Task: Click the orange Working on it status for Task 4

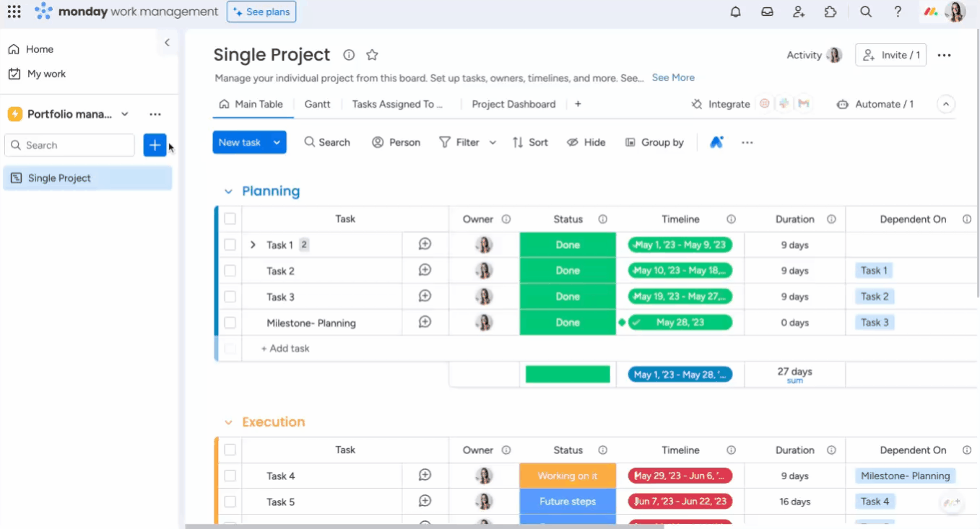Action: click(568, 476)
